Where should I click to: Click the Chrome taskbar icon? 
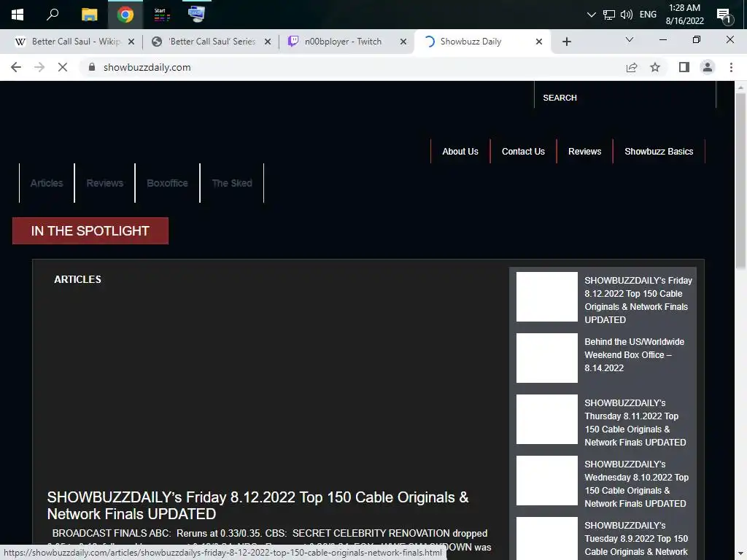pyautogui.click(x=125, y=15)
